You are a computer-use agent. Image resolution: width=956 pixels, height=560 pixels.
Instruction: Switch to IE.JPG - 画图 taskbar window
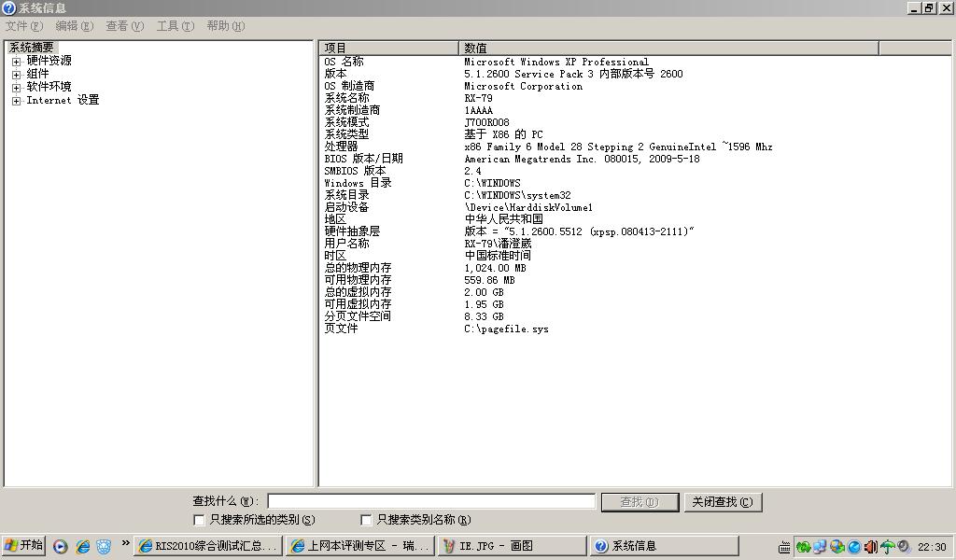click(x=512, y=545)
